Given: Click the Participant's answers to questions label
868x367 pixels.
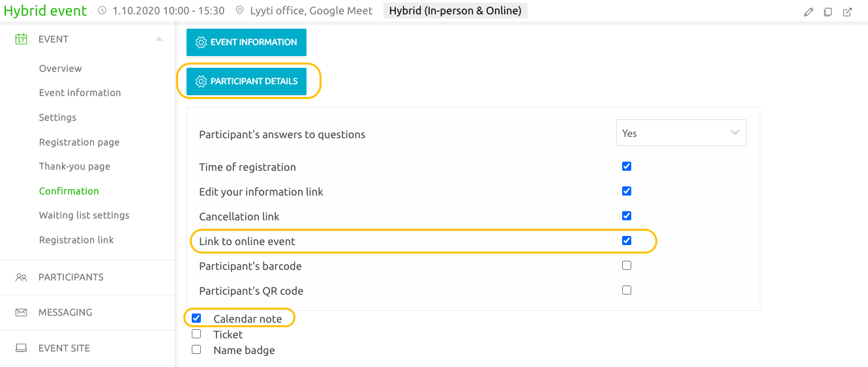Looking at the screenshot, I should tap(282, 134).
